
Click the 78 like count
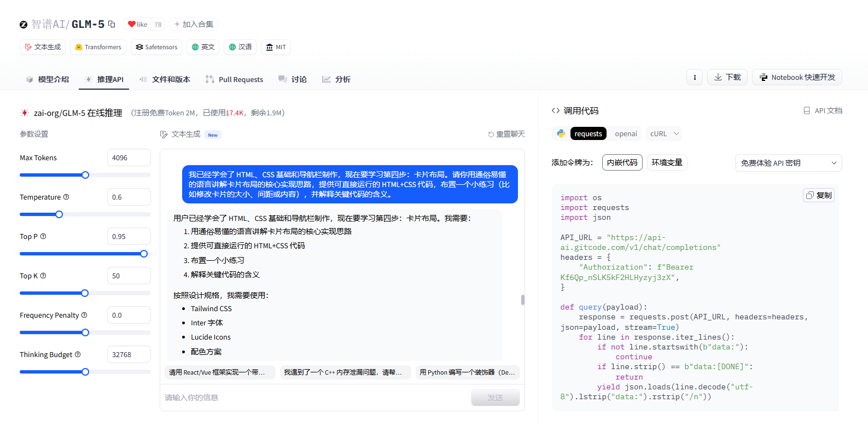(158, 24)
